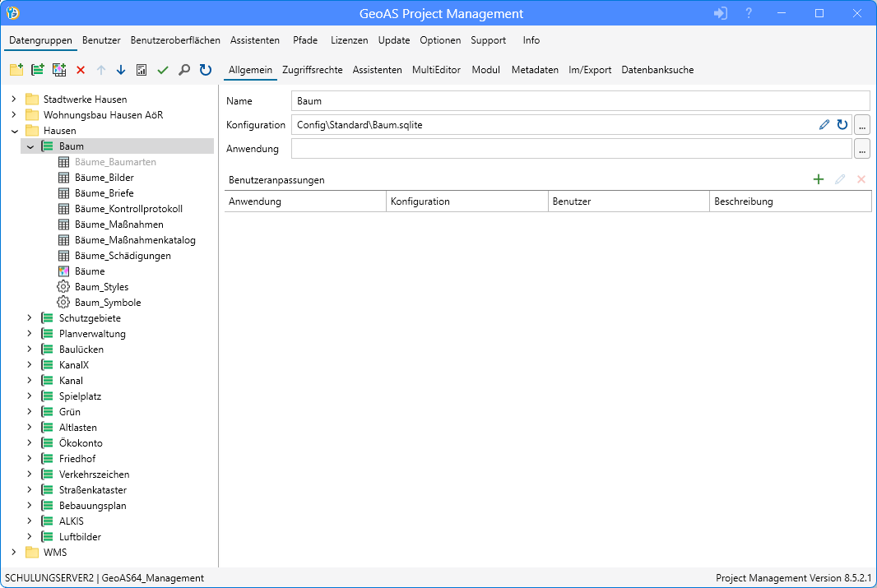Click the ... button next to Anwendung
877x588 pixels.
click(861, 149)
